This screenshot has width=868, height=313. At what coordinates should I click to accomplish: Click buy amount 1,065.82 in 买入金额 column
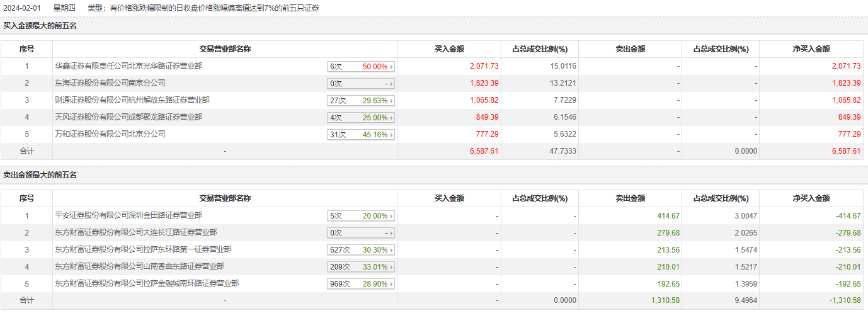point(484,100)
